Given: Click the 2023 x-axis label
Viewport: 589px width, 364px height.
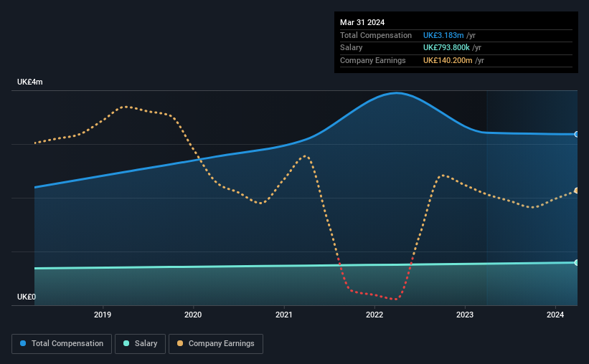Looking at the screenshot, I should (x=465, y=315).
